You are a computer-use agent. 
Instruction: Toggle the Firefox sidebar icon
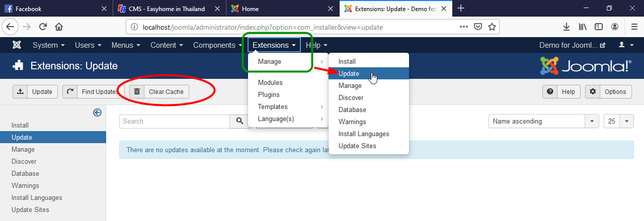(x=599, y=27)
